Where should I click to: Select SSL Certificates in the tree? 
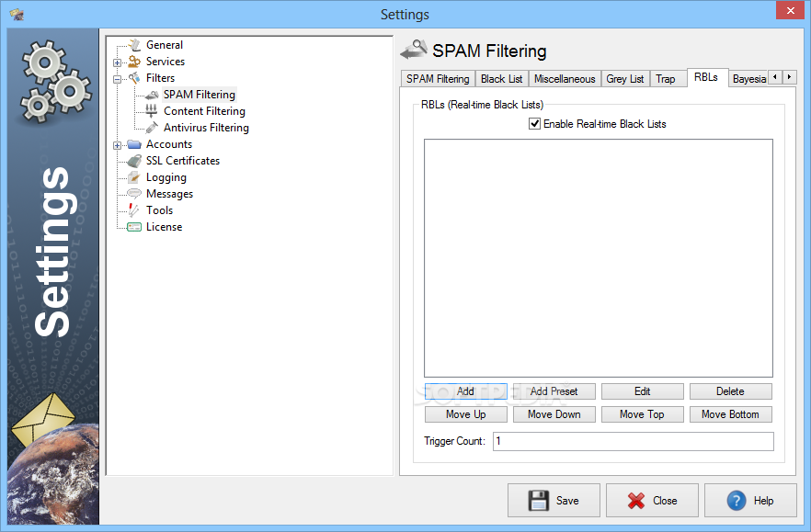coord(183,161)
